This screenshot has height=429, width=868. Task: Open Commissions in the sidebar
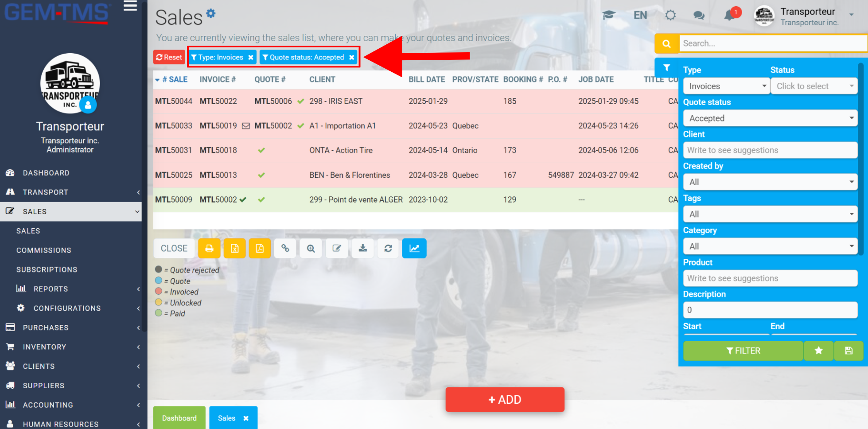(44, 250)
